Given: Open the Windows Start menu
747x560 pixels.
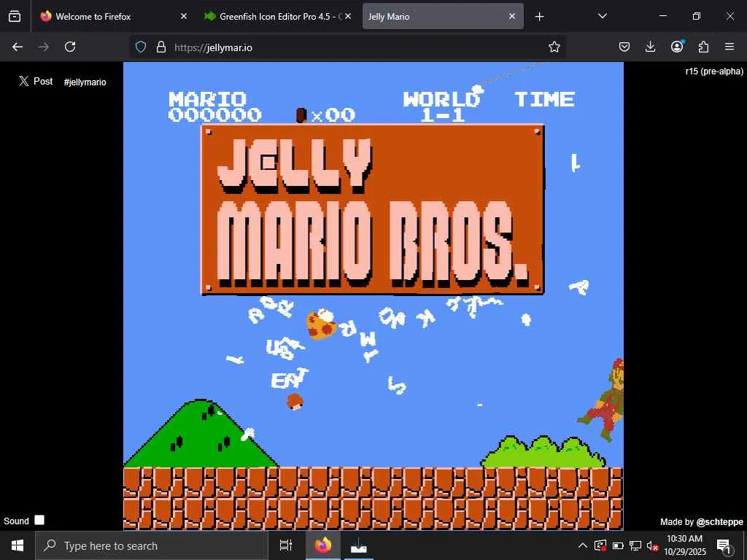Looking at the screenshot, I should pos(18,545).
